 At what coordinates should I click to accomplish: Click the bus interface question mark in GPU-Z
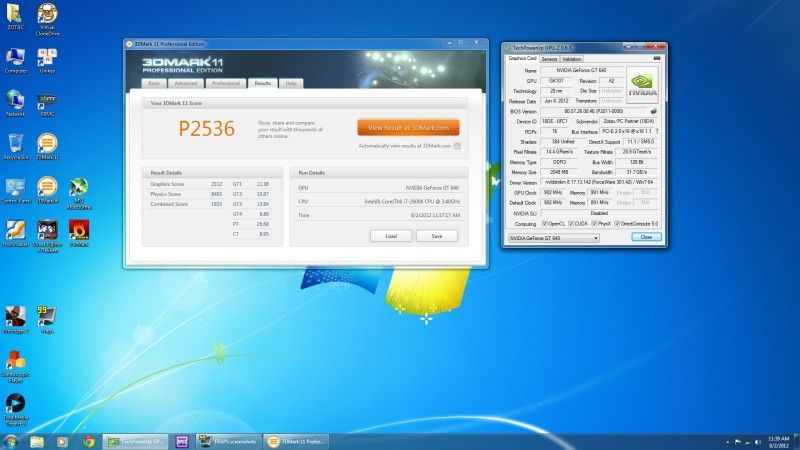657,131
